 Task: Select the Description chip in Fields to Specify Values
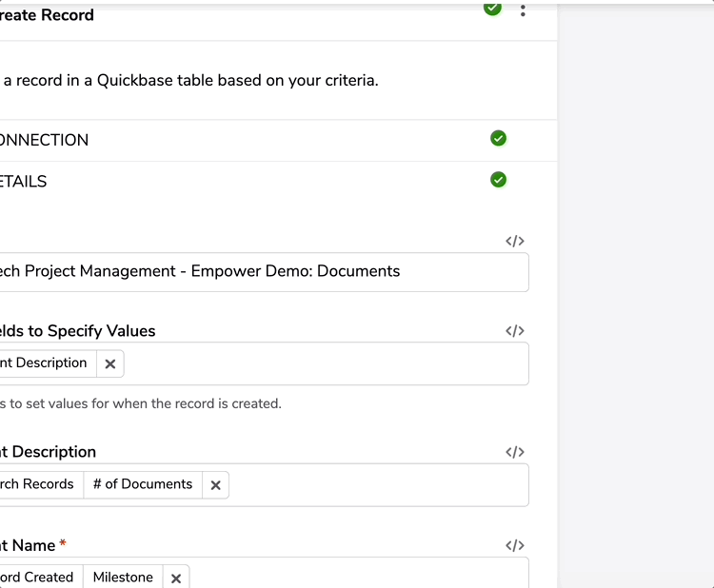(x=48, y=363)
